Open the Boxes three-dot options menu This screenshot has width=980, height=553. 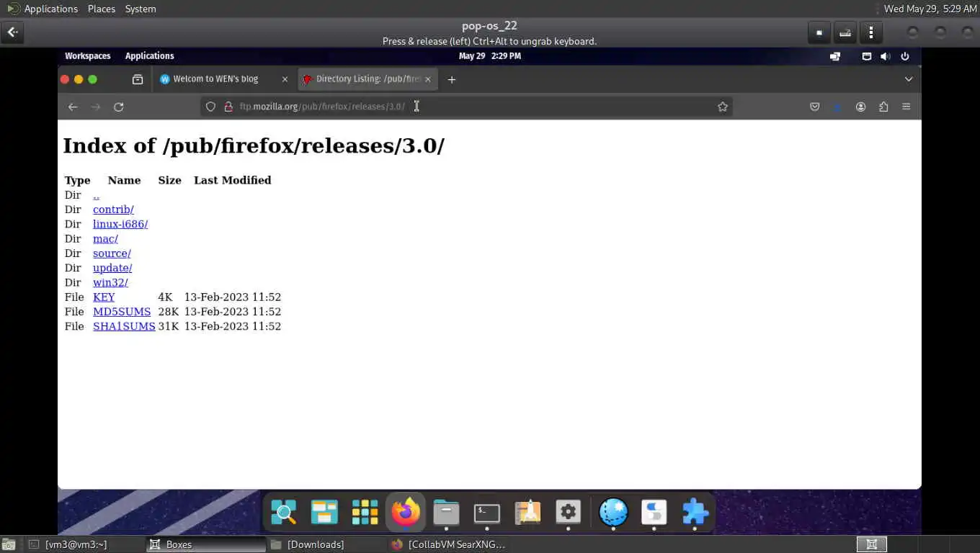pyautogui.click(x=871, y=32)
